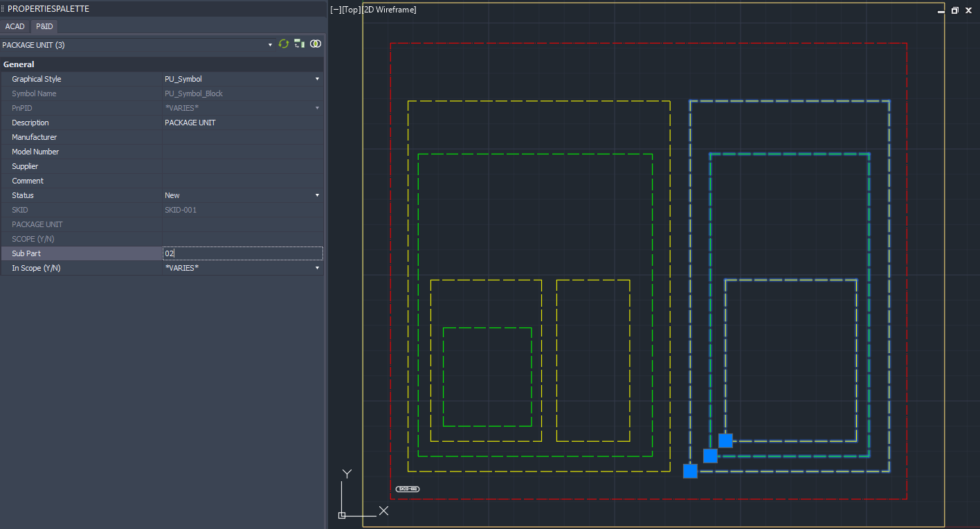The image size is (980, 529).
Task: Click the upper blue grip on inner rectangle
Action: 725,440
